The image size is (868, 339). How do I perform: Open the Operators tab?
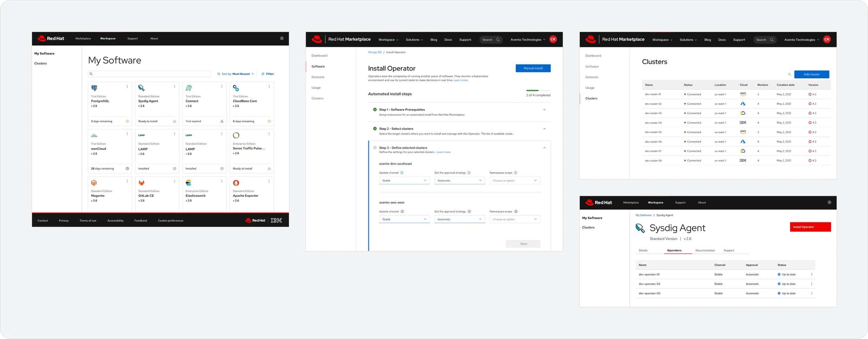[674, 250]
